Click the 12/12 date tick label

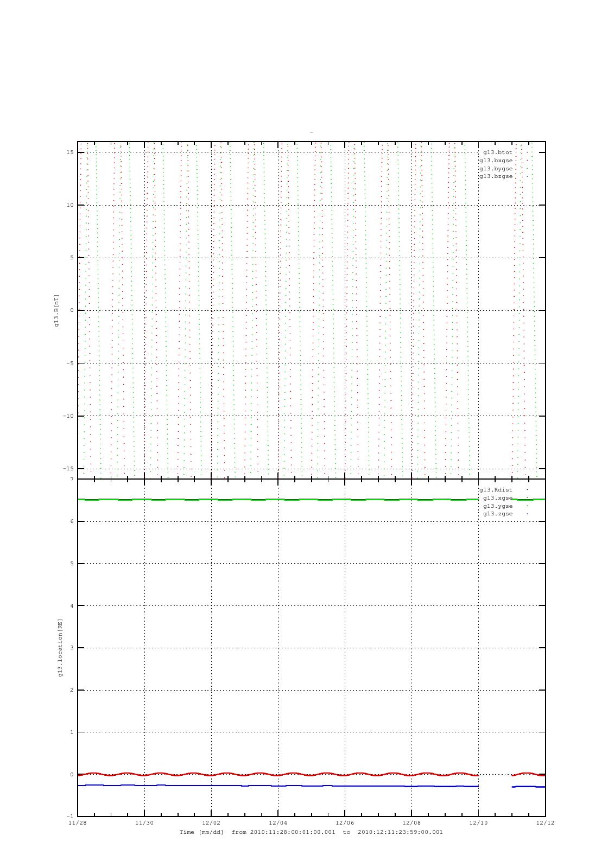point(545,823)
